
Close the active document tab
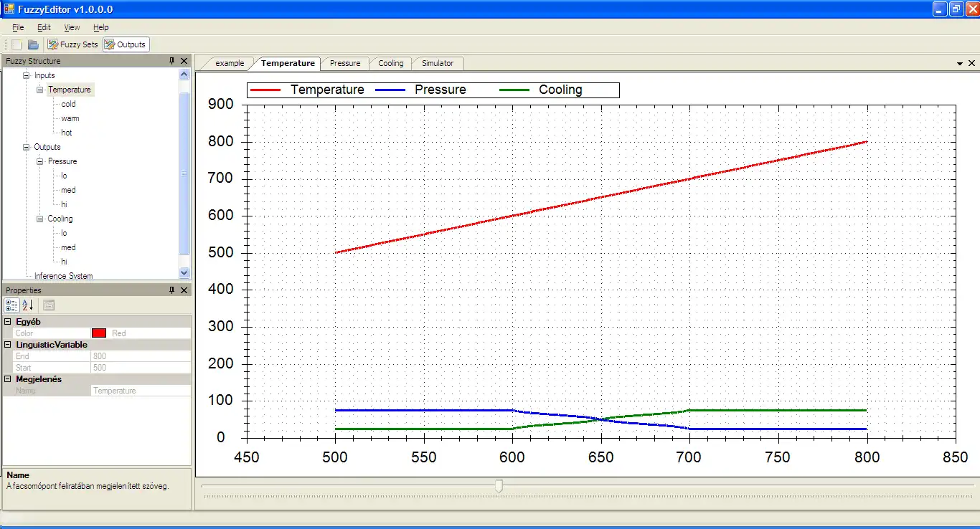point(971,63)
